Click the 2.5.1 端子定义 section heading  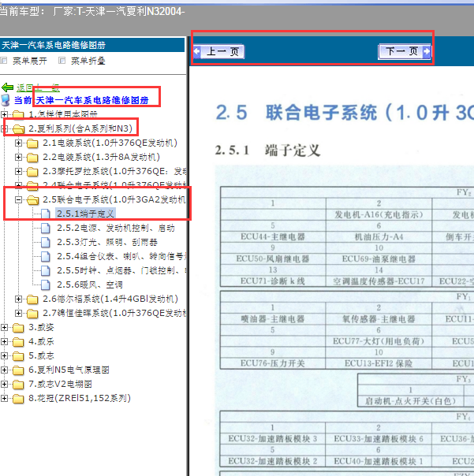267,151
